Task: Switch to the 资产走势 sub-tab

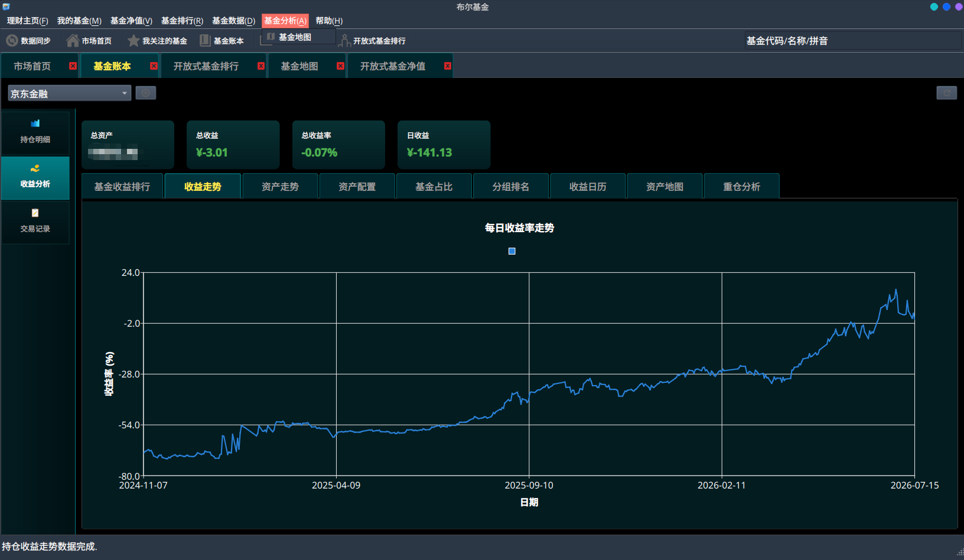Action: click(x=280, y=187)
